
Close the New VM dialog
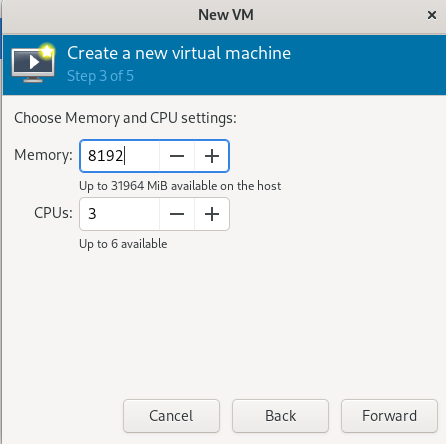(432, 15)
